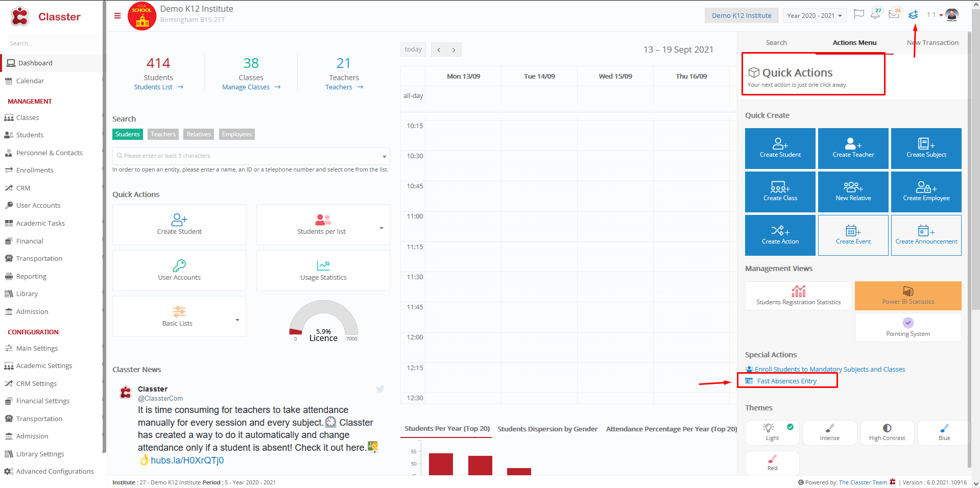Open Attendance Percentage Per Year tab
This screenshot has width=980, height=488.
pyautogui.click(x=671, y=429)
